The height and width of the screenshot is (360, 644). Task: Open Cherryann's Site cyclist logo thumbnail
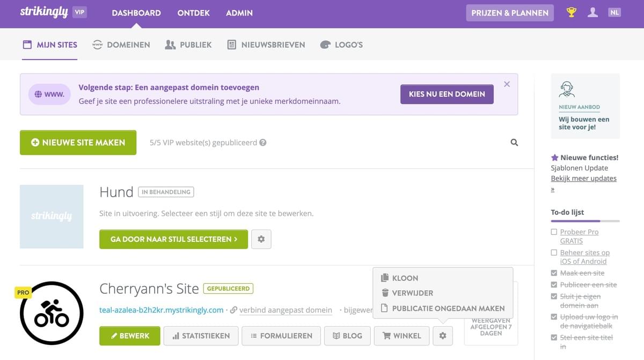click(x=52, y=313)
